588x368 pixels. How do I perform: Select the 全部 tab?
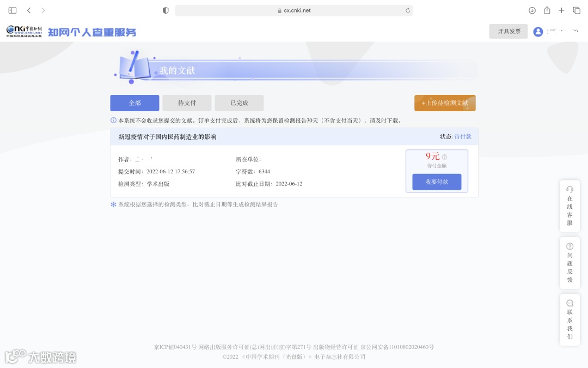[x=134, y=103]
